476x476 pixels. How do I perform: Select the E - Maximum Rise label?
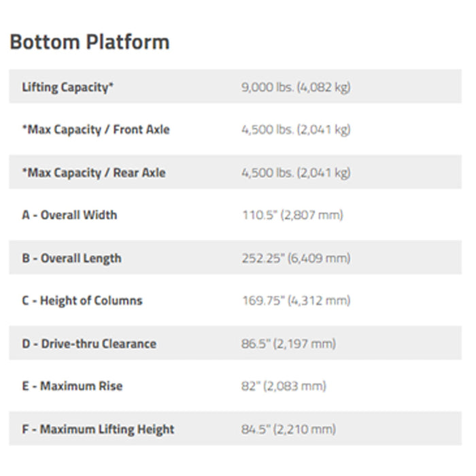click(72, 386)
